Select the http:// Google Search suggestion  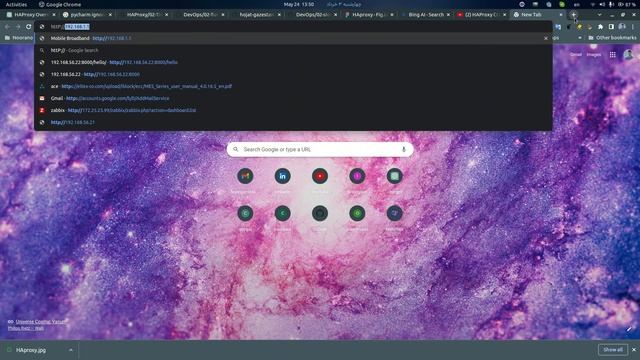(293, 50)
